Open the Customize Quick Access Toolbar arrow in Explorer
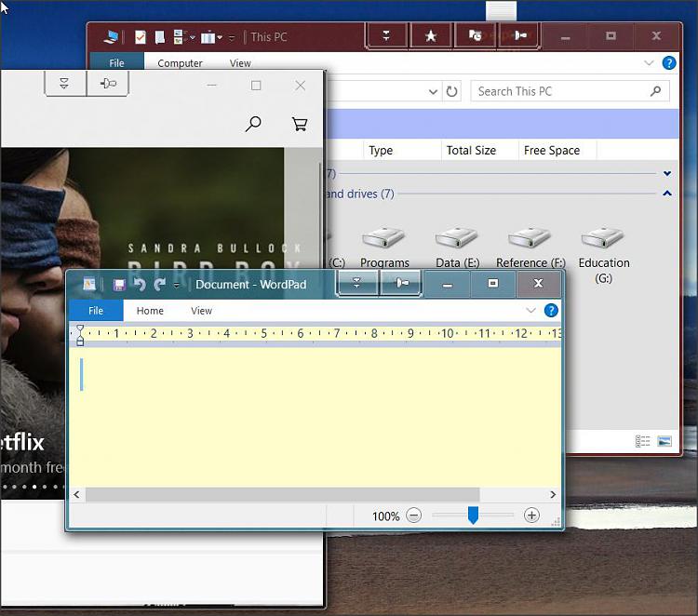The image size is (698, 616). point(232,38)
